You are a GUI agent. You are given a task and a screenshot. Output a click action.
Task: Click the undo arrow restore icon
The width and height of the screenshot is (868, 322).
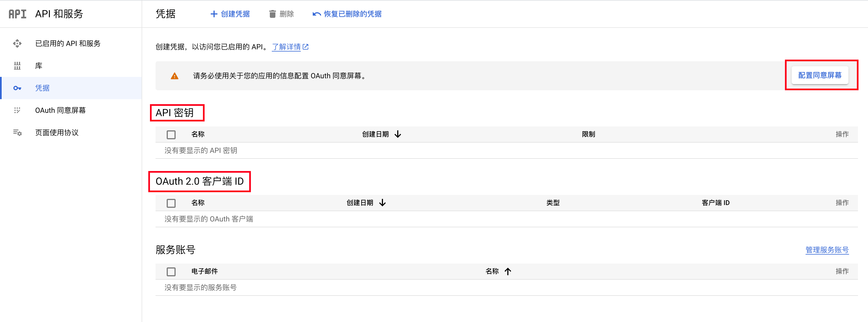(x=317, y=14)
